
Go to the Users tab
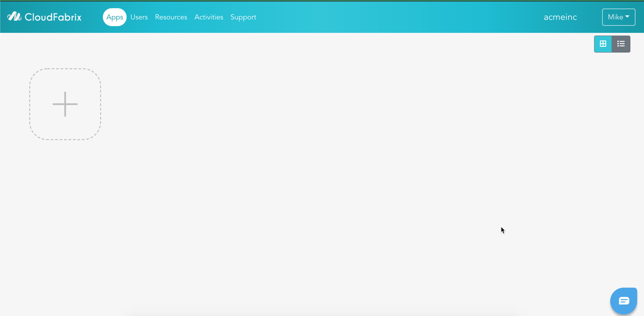[139, 17]
